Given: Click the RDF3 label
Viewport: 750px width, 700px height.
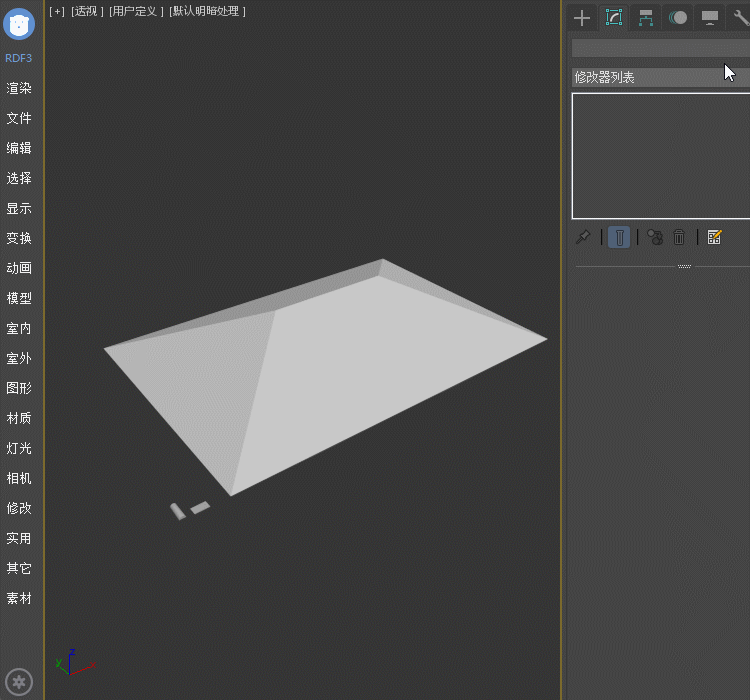Looking at the screenshot, I should click(19, 58).
